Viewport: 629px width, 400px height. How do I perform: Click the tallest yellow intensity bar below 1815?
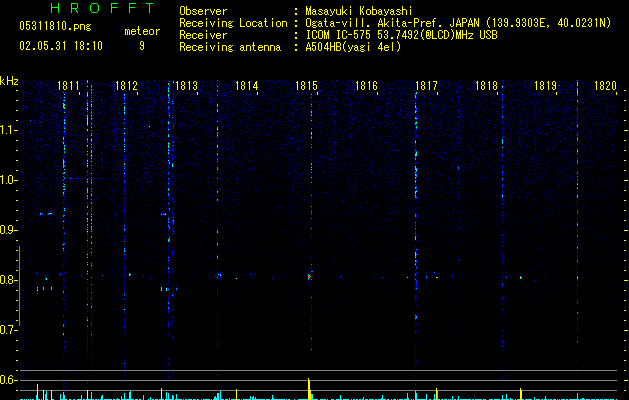[309, 389]
